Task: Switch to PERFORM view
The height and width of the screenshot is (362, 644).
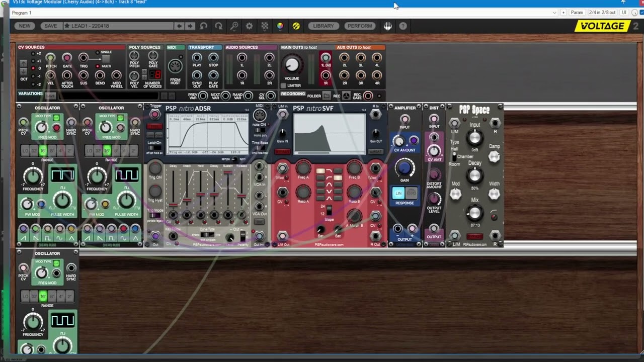Action: tap(360, 26)
